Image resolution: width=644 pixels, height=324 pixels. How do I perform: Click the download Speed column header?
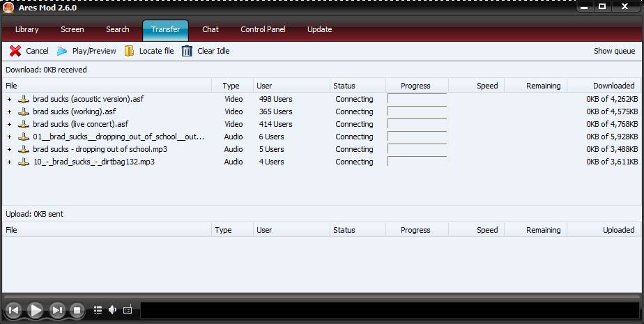(x=477, y=86)
